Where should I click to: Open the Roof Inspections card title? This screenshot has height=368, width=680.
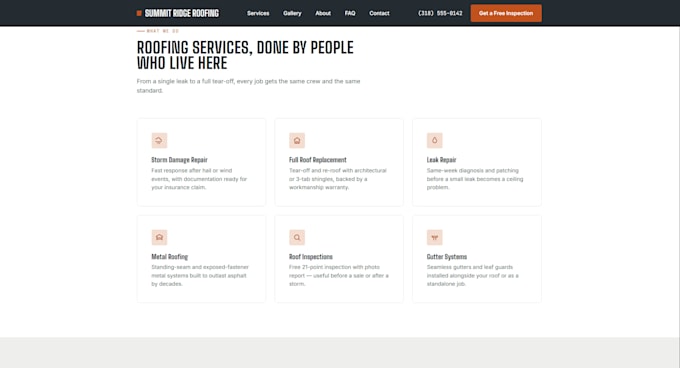311,257
